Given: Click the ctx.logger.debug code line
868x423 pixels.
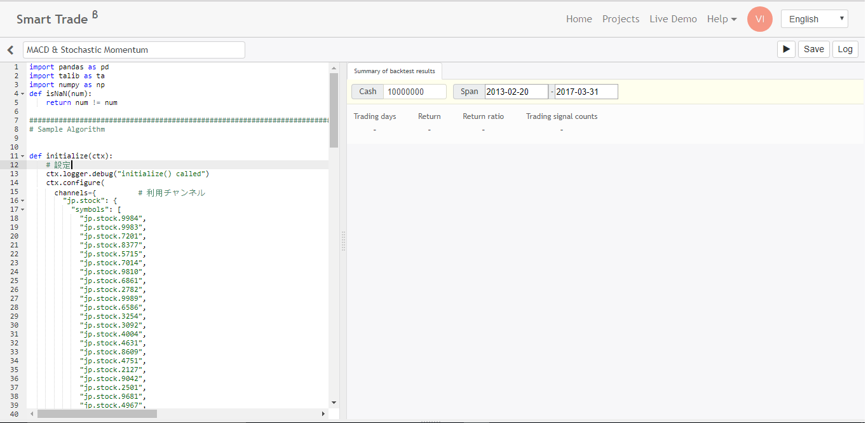Looking at the screenshot, I should pos(128,174).
